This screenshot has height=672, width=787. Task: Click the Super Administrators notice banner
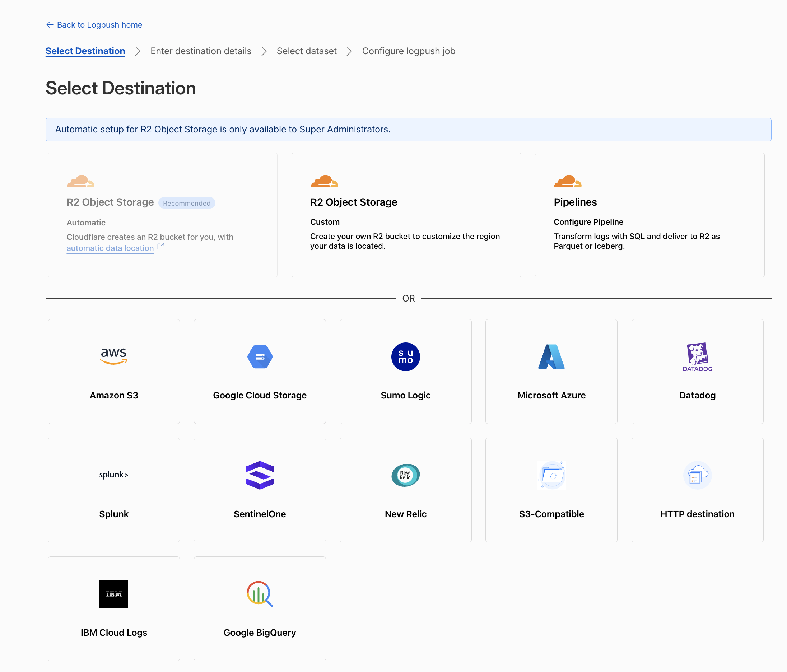point(408,130)
